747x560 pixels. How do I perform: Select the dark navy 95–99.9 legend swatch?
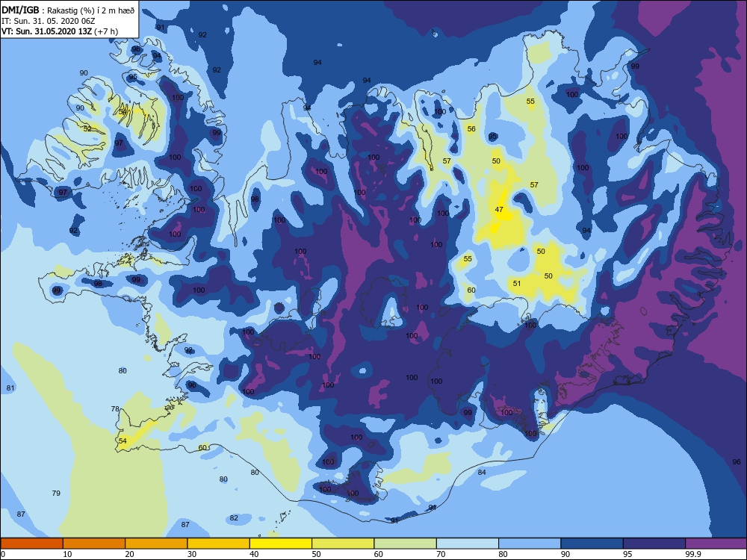pos(654,544)
